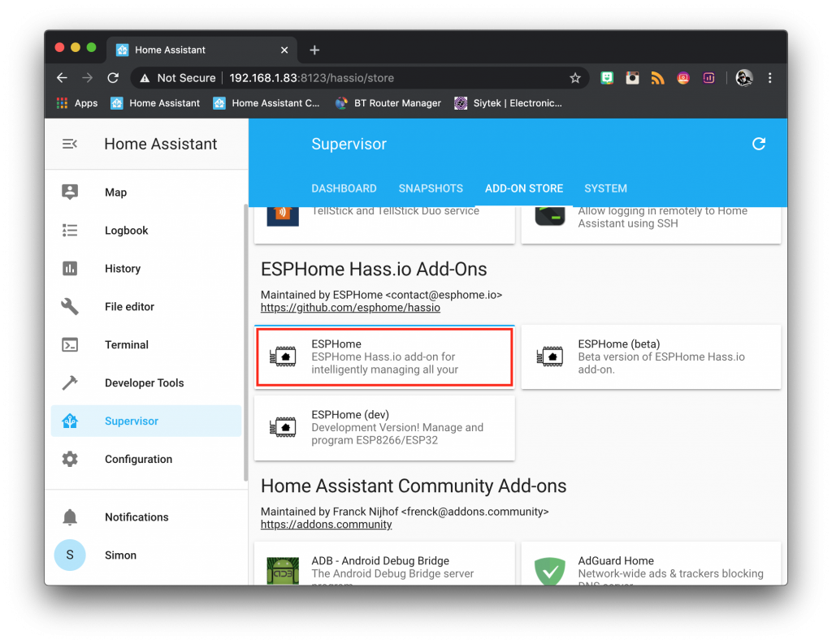Switch to the Dashboard tab
832x644 pixels.
coord(344,188)
